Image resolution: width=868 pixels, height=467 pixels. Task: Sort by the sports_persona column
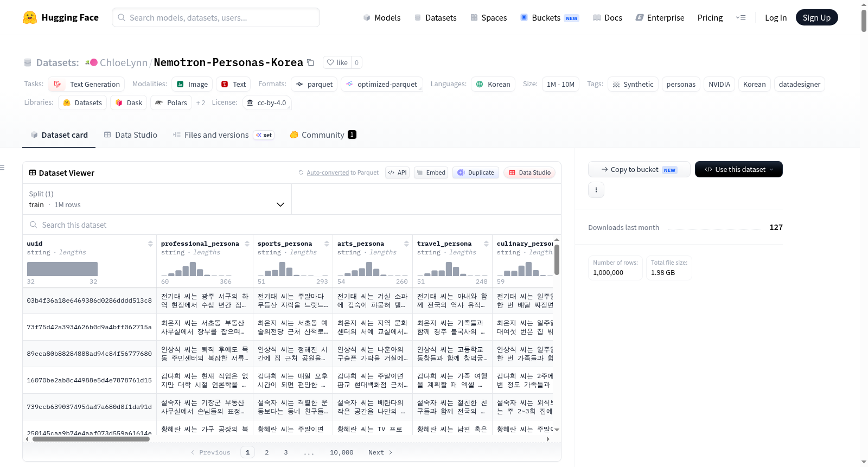327,244
